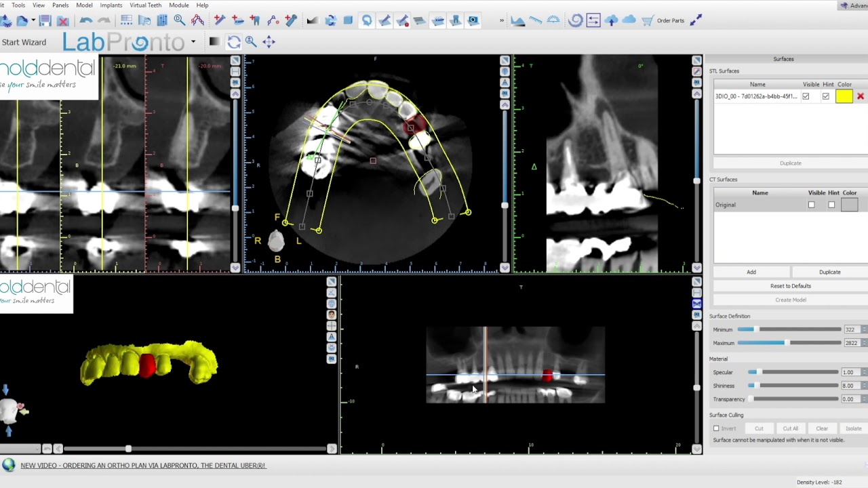Click the Maximum value field 2822
Viewport: 868px width, 488px height.
852,343
